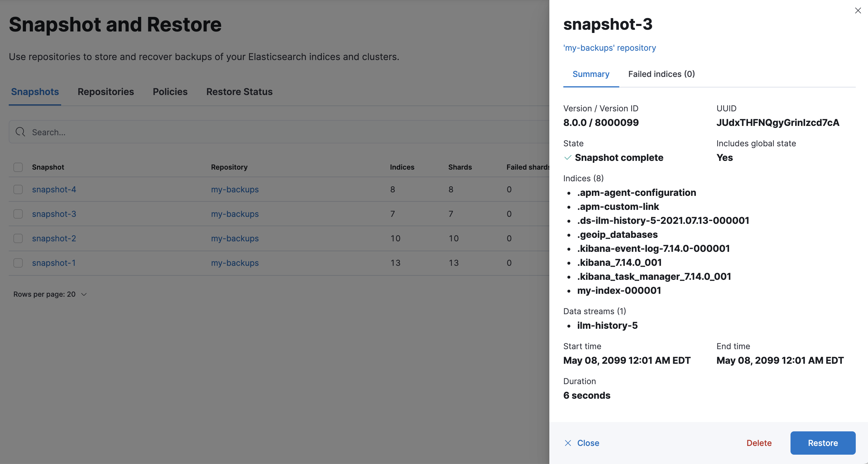Image resolution: width=868 pixels, height=464 pixels.
Task: Click the search magnifier icon
Action: point(20,132)
